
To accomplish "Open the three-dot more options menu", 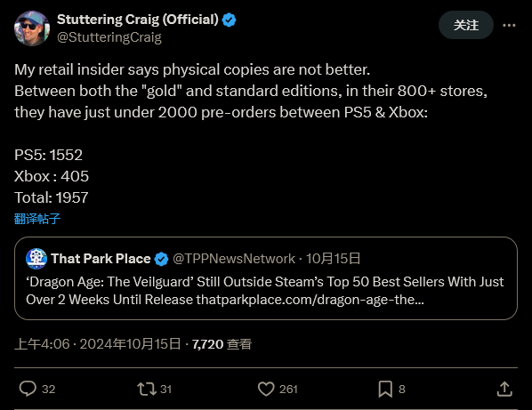I will click(509, 25).
